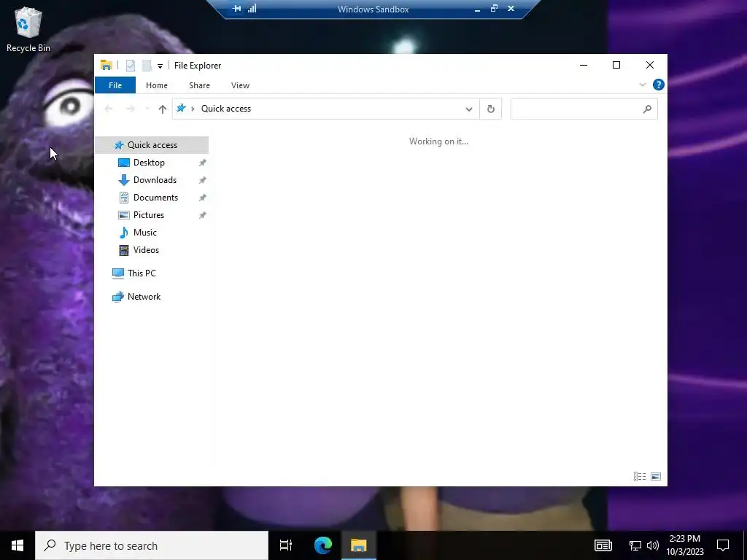Minimize the Windows Sandbox connection bar
This screenshot has height=560, width=747.
pyautogui.click(x=477, y=9)
